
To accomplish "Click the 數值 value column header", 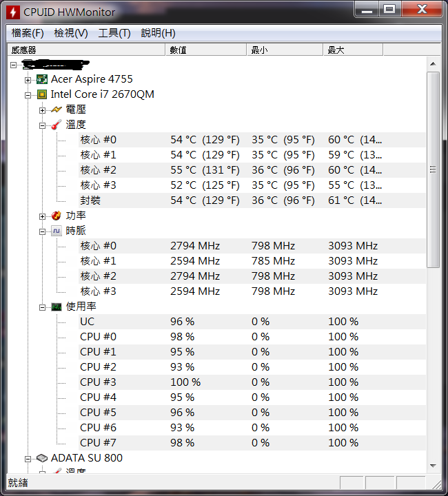I will pos(206,50).
